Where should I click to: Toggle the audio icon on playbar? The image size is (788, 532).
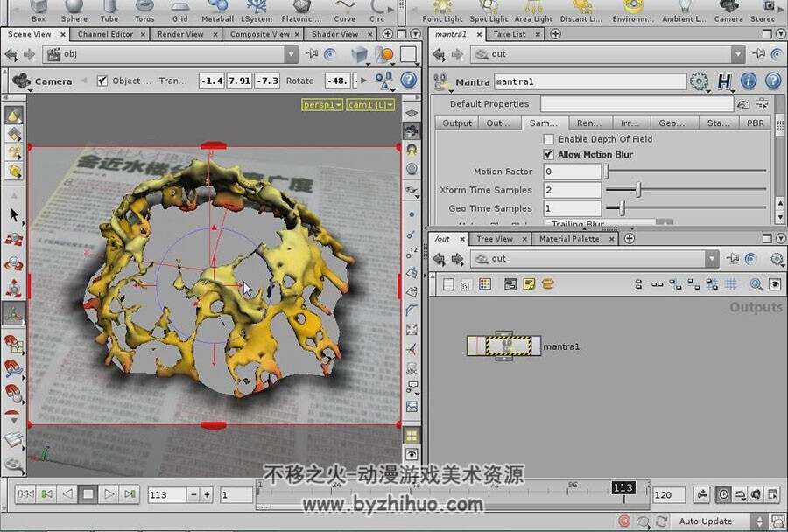(756, 495)
